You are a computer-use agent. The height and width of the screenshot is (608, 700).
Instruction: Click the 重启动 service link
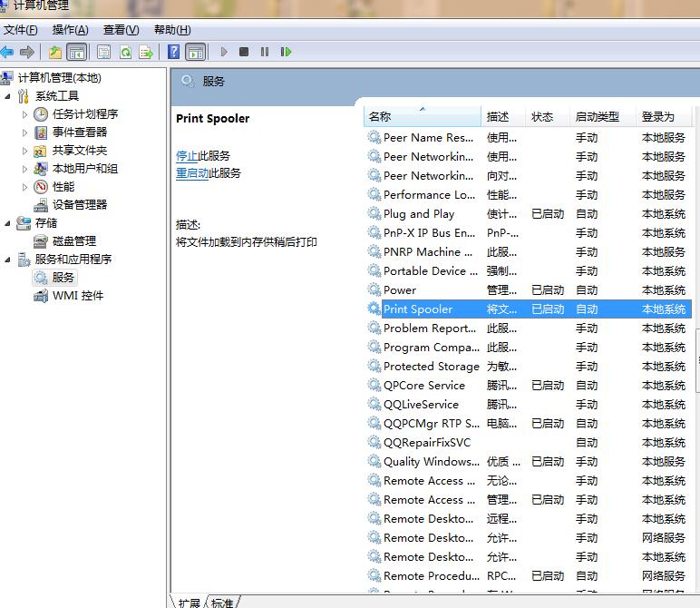(x=192, y=173)
